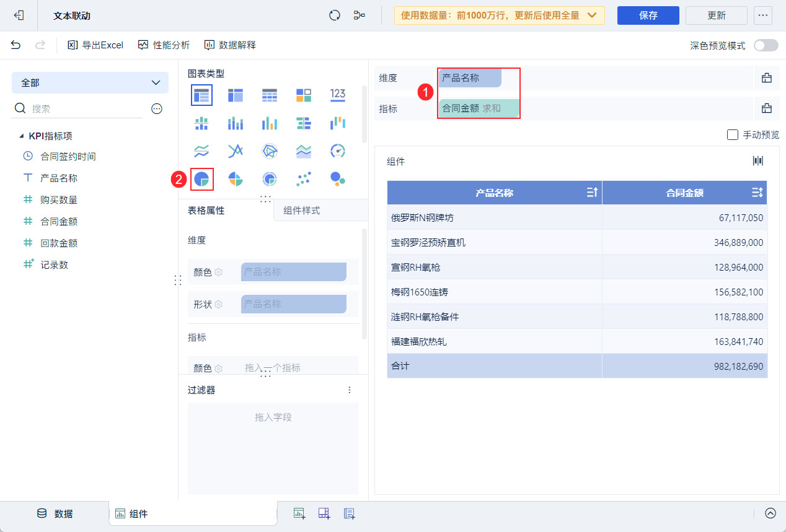Select the 123 KPI card chart type
This screenshot has width=786, height=532.
[338, 94]
